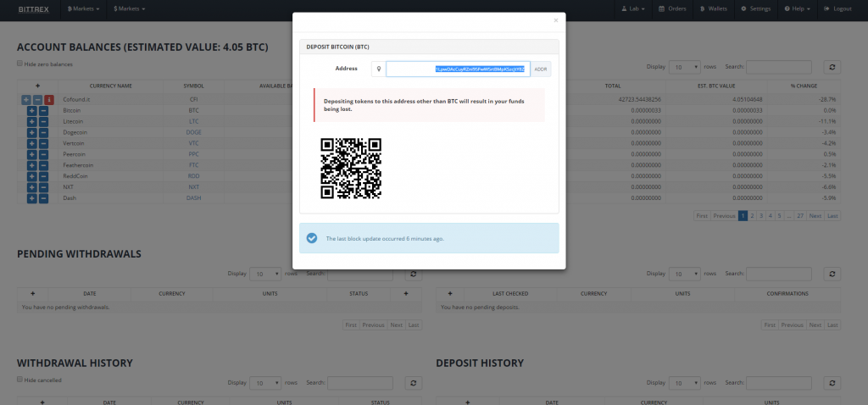
Task: Open the Bitcoin Markets dropdown menu
Action: [x=84, y=8]
